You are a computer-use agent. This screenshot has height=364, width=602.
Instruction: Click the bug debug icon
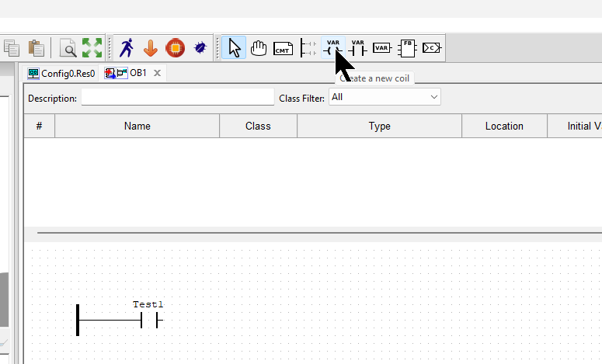(200, 48)
